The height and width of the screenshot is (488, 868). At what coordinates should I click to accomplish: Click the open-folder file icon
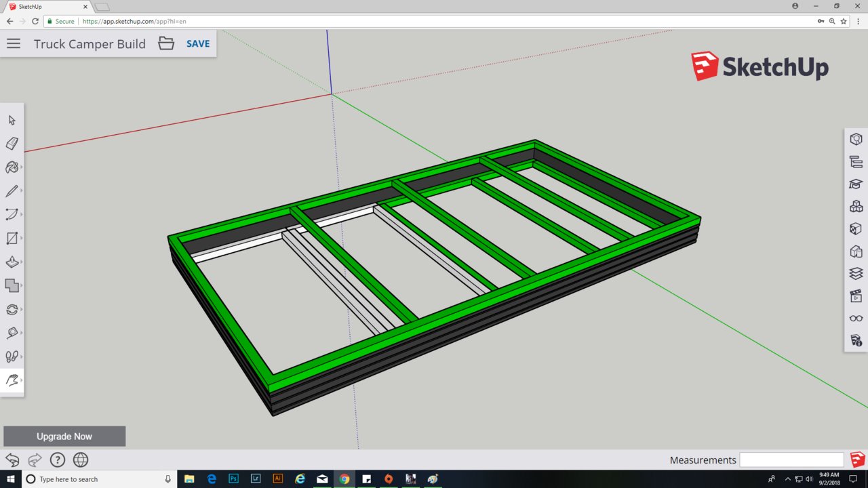[166, 43]
